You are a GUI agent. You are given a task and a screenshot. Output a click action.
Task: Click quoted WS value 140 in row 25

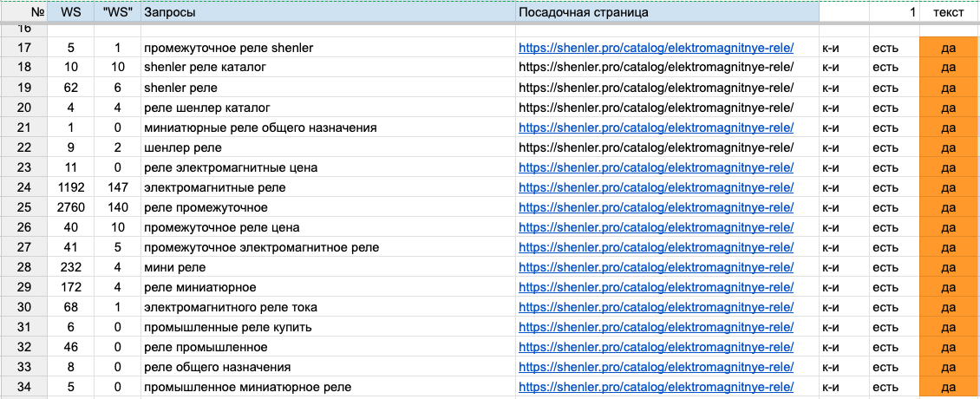tap(117, 207)
